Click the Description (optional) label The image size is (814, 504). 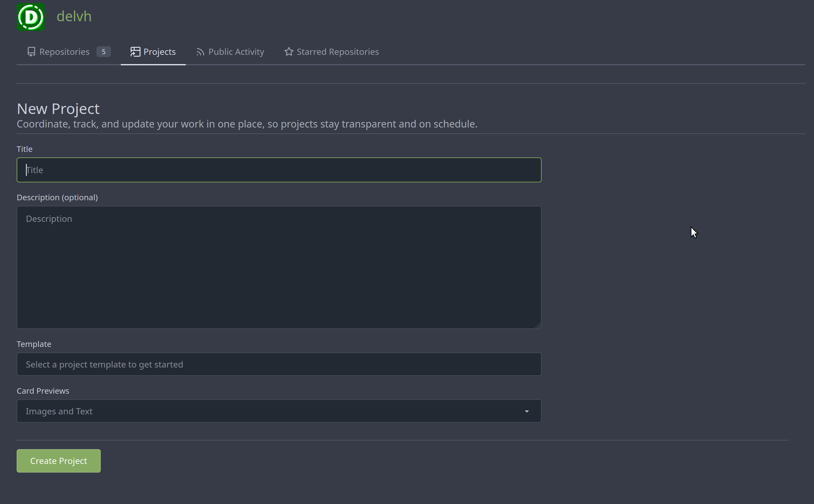tap(57, 197)
